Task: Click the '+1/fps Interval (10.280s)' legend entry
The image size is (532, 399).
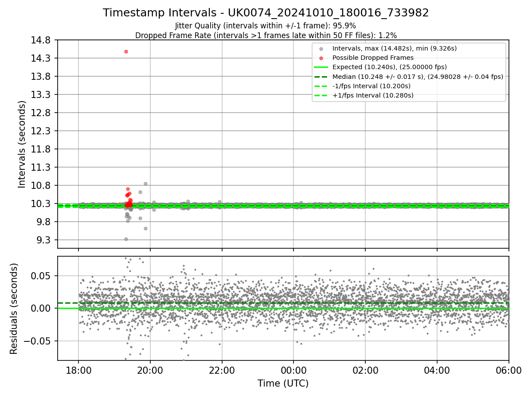Action: pos(373,95)
